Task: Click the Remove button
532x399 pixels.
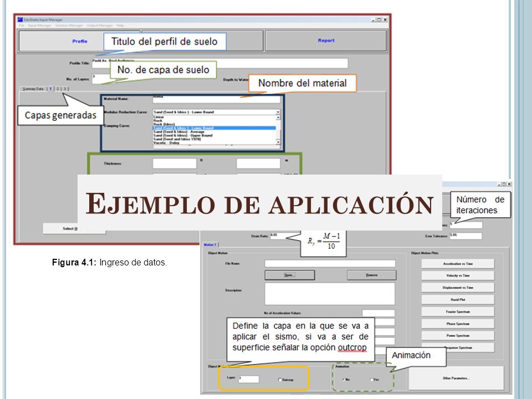Action: coord(371,275)
